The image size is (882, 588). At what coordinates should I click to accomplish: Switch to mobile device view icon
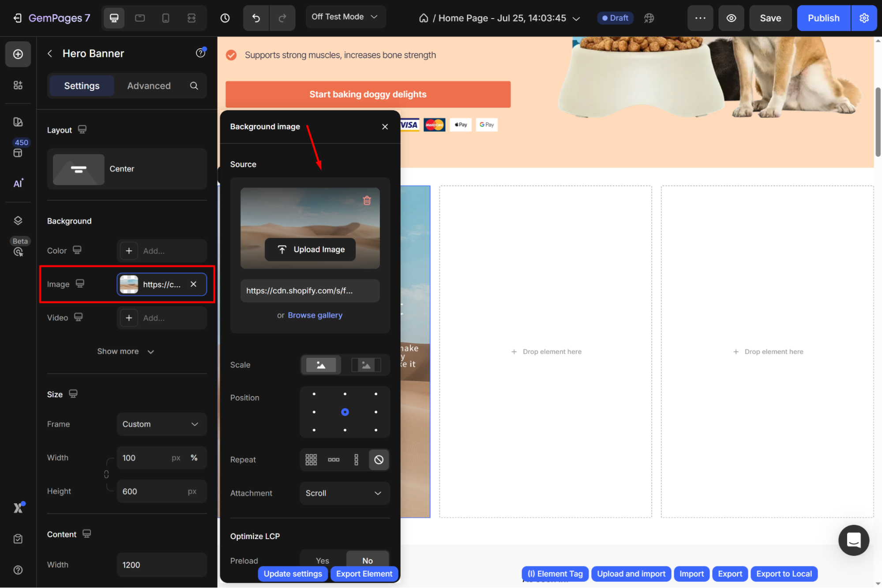165,18
